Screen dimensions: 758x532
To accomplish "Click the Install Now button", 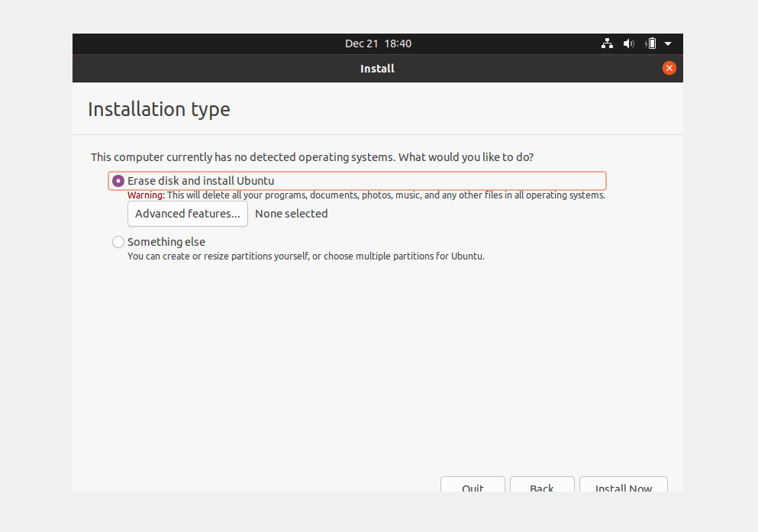I will (624, 485).
